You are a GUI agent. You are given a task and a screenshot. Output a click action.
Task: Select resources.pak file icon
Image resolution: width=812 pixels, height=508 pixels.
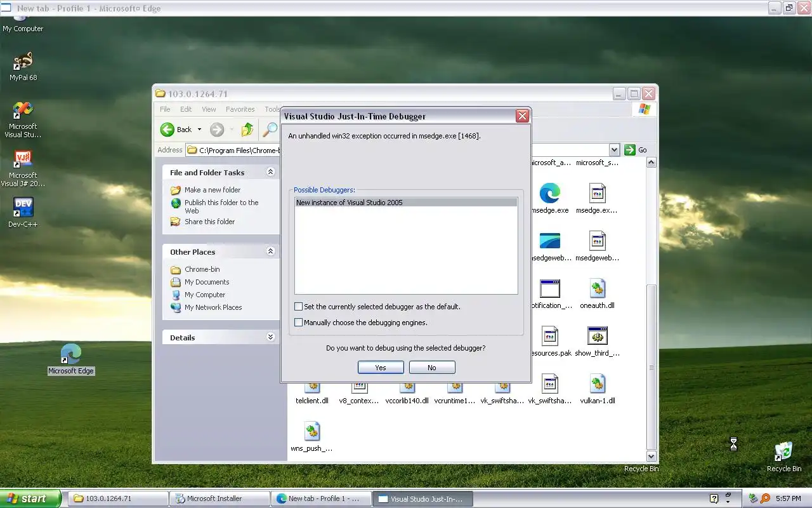pyautogui.click(x=550, y=337)
